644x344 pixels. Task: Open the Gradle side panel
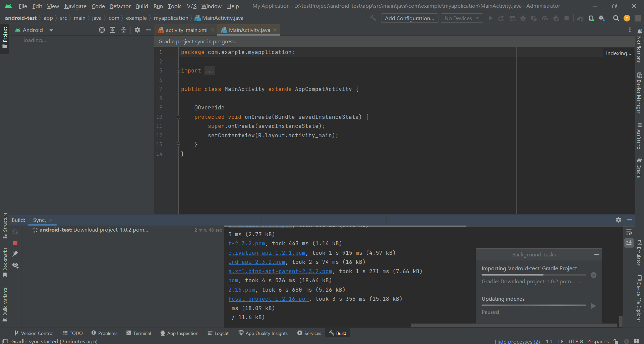pyautogui.click(x=639, y=167)
